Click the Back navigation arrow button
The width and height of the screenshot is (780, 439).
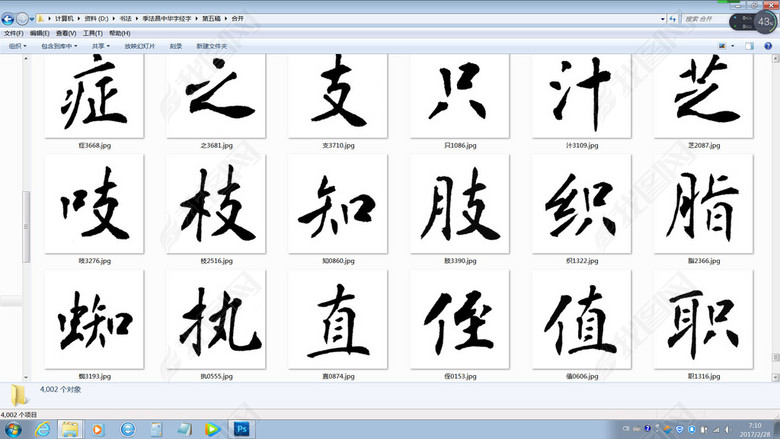pyautogui.click(x=8, y=18)
